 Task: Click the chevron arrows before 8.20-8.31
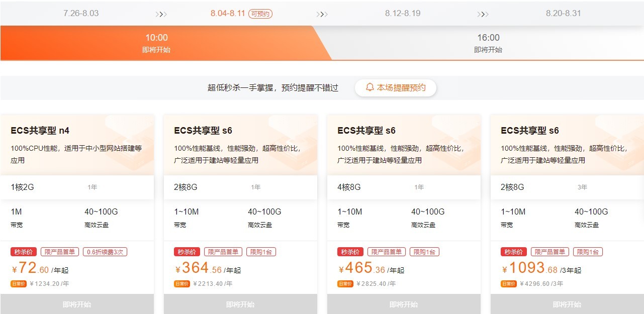[x=483, y=14]
